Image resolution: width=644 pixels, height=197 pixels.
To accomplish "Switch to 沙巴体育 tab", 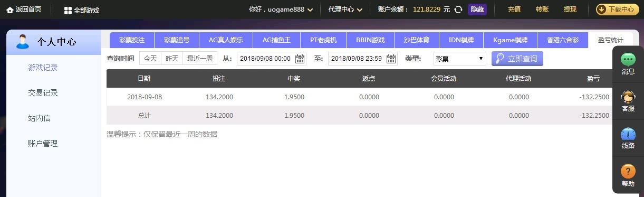I will pos(417,40).
